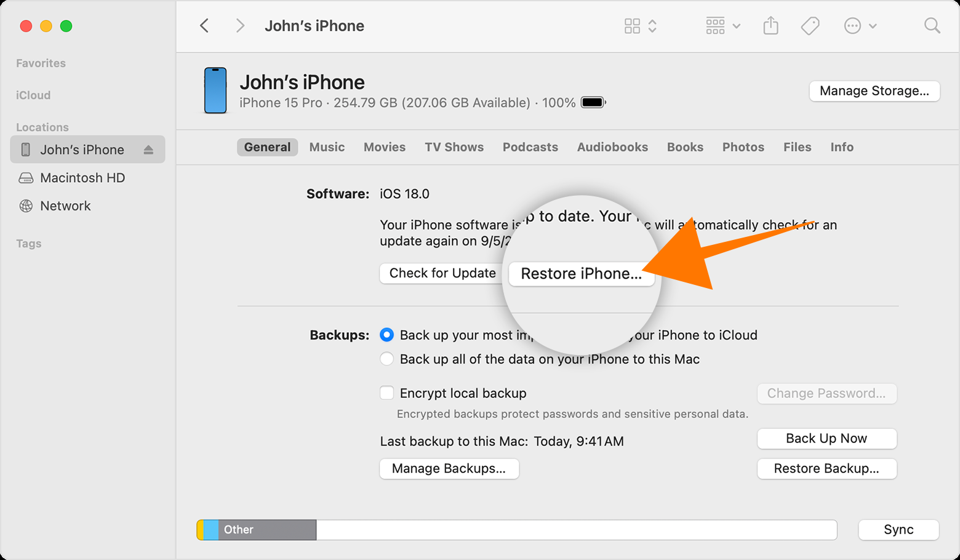The image size is (960, 560).
Task: Click Back Up Now
Action: point(826,439)
